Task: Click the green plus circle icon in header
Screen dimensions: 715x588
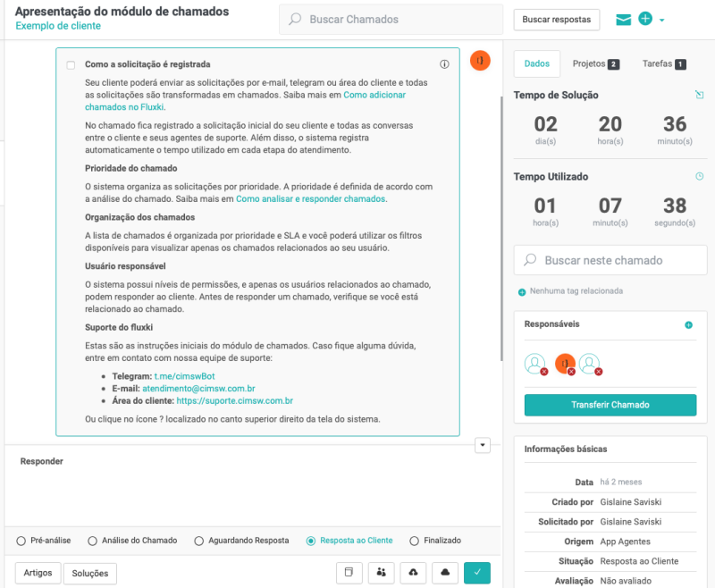Action: (x=645, y=19)
